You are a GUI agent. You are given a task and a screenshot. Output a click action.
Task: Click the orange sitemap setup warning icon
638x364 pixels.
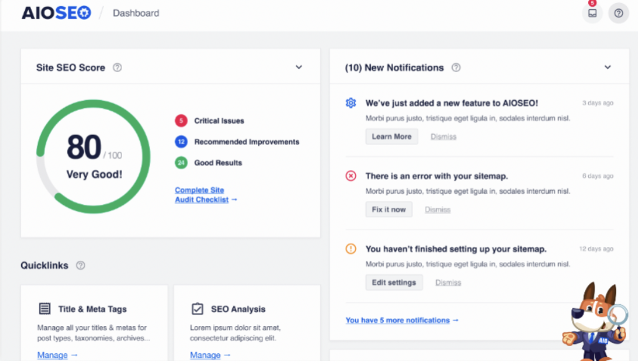click(351, 249)
